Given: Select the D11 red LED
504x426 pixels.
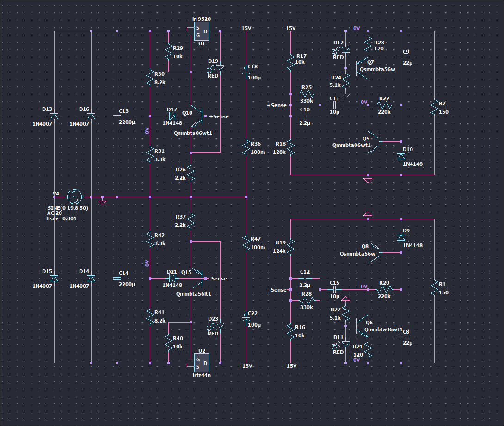Looking at the screenshot, I should point(342,345).
